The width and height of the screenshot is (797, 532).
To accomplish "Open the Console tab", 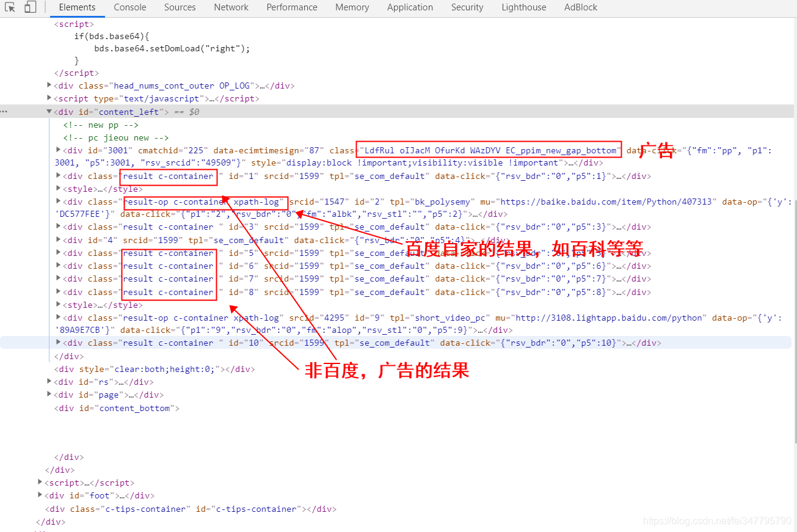I will tap(130, 7).
